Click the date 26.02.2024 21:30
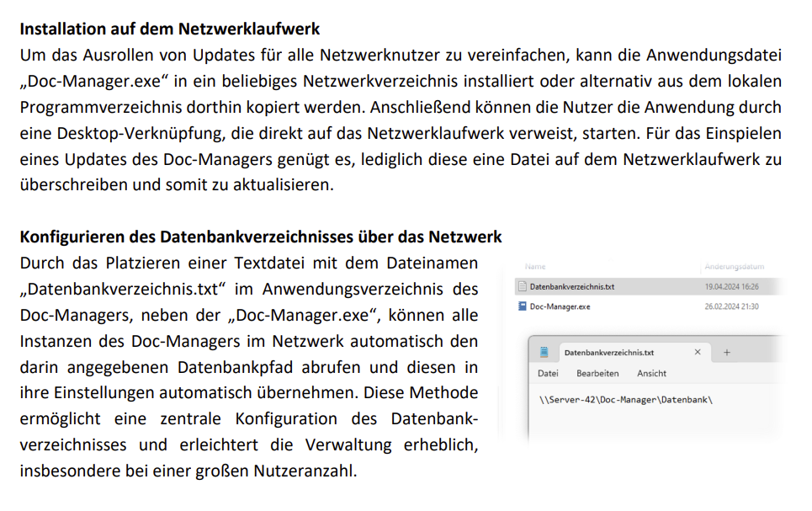This screenshot has height=511, width=812. pos(731,306)
